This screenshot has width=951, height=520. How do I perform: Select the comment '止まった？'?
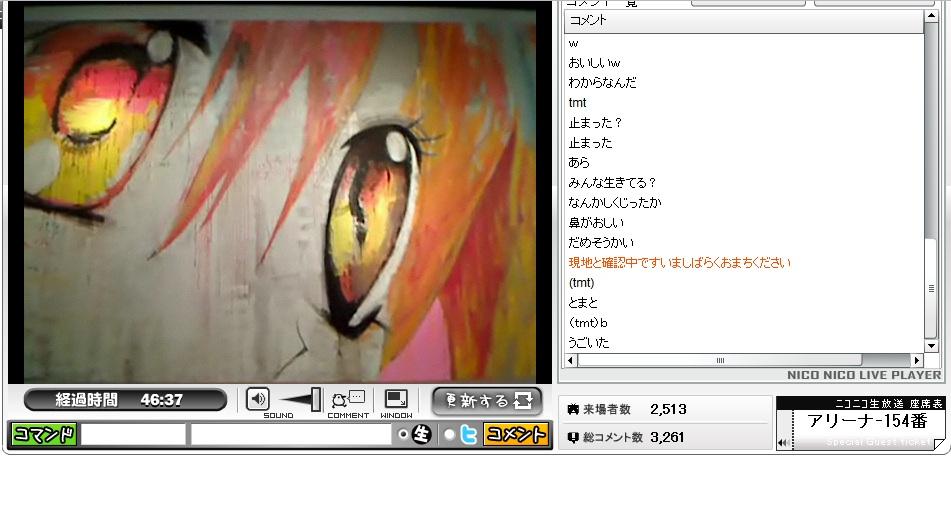click(595, 123)
